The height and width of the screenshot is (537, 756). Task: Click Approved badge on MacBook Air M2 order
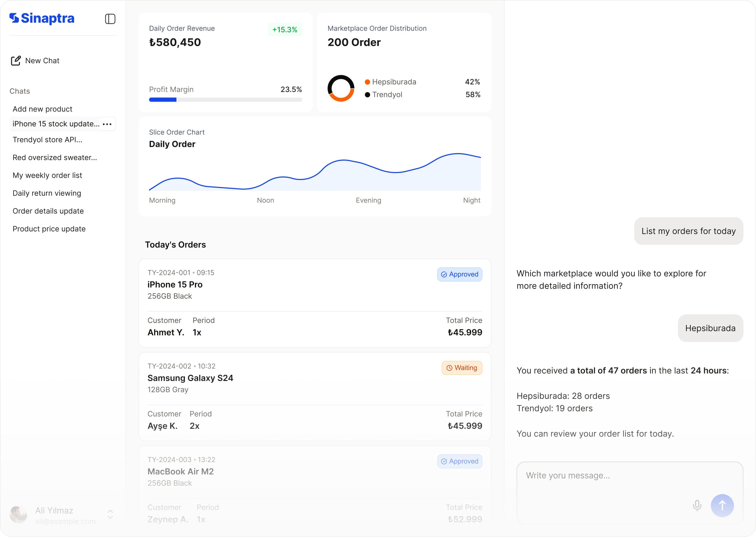(x=460, y=461)
